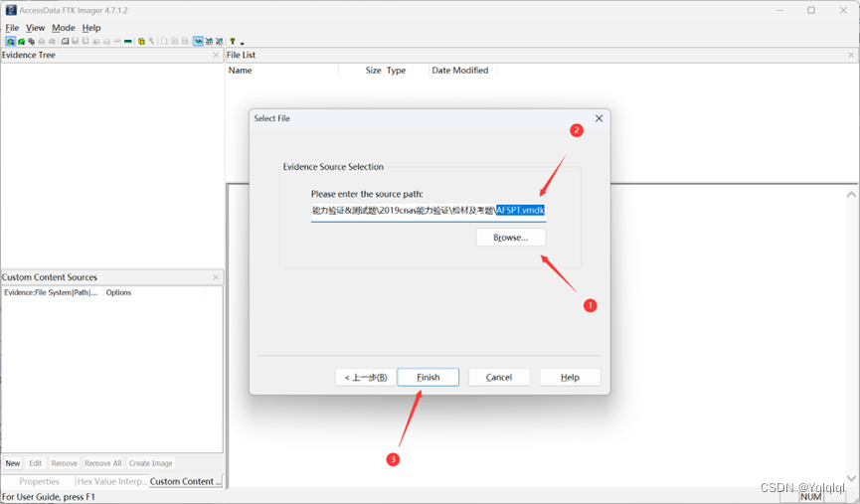Switch to the Custom Content tab
Viewport: 860px width, 504px height.
[185, 481]
